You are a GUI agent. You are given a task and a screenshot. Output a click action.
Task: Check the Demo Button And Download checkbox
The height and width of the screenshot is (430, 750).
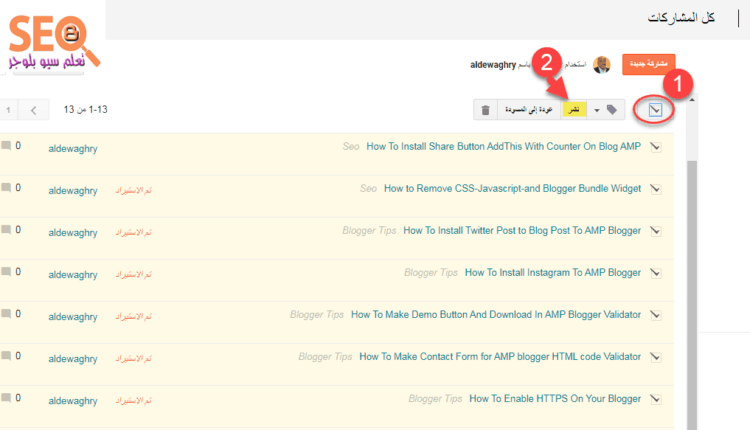[656, 315]
